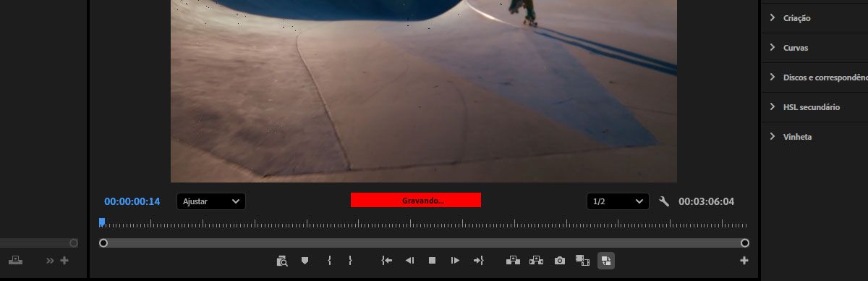Click the Source monitor zoom bar end handle
Image resolution: width=868 pixels, height=281 pixels.
point(74,243)
